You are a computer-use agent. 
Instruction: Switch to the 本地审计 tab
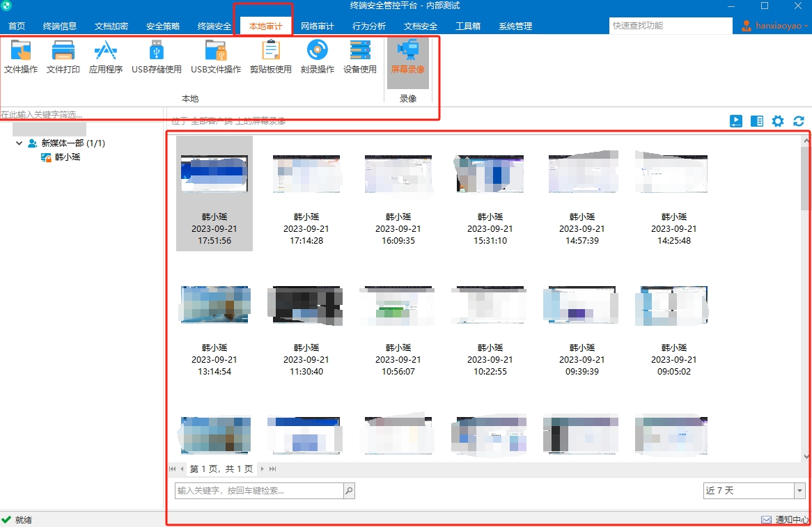tap(265, 26)
